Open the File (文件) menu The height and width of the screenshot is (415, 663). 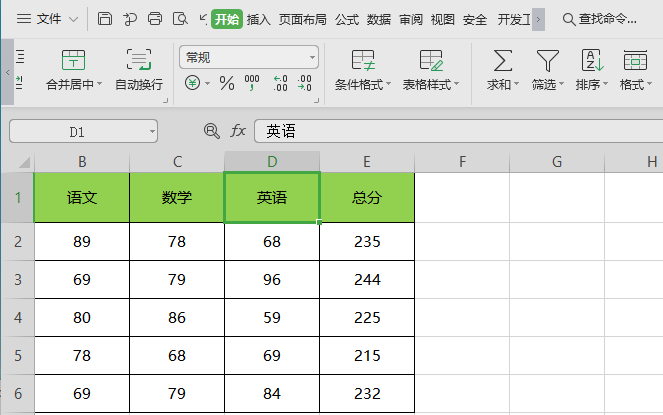coord(40,19)
